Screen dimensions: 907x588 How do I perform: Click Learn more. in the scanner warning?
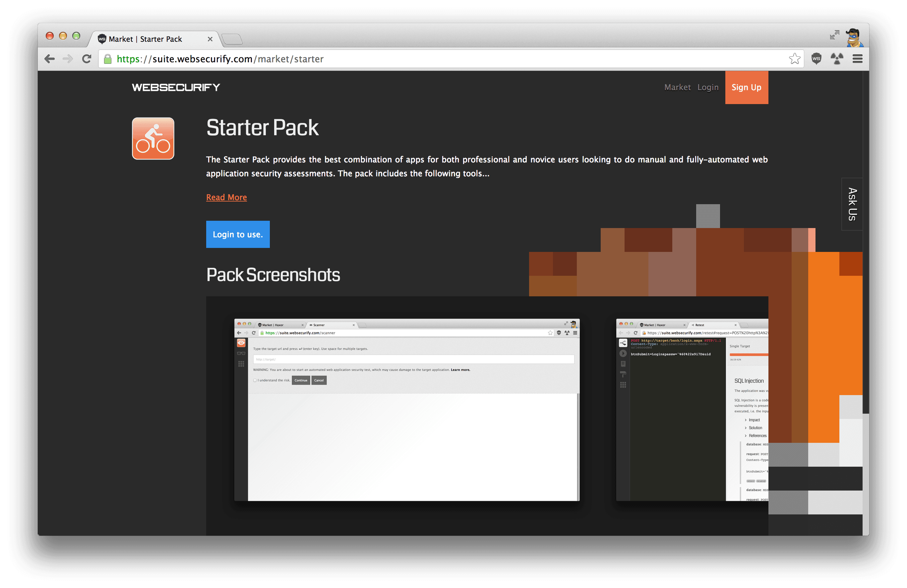(x=460, y=370)
